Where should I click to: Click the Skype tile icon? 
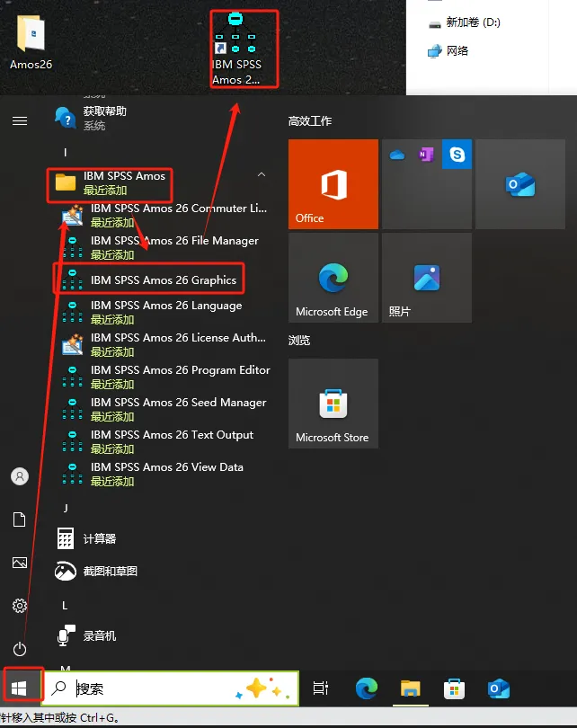457,155
